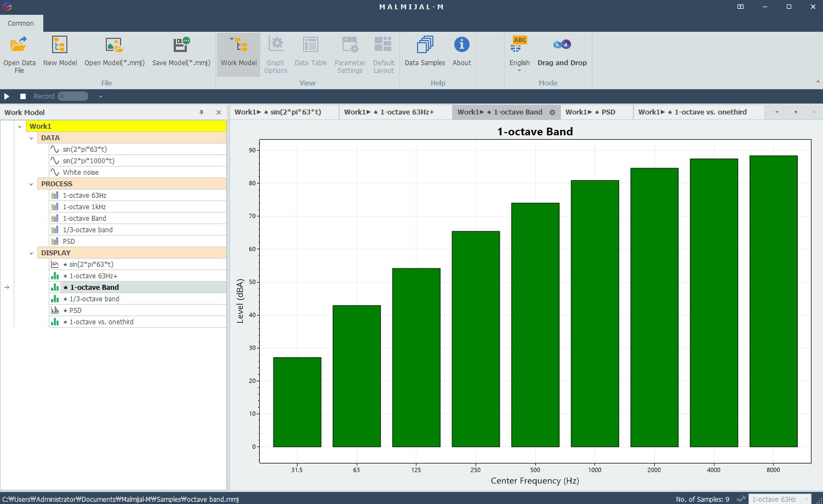
Task: Click the 31.5 Hz bar in chart
Action: (297, 402)
